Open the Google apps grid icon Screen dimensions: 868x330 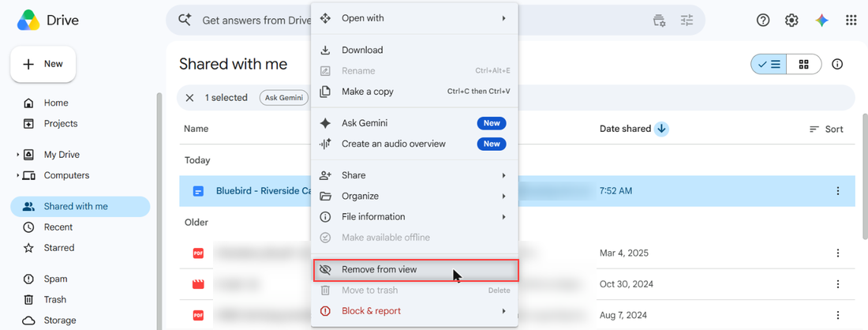tap(851, 21)
